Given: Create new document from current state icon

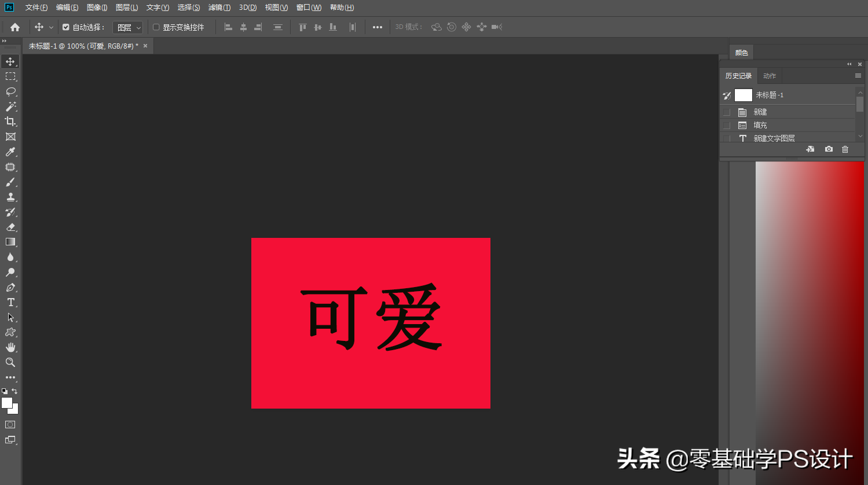Looking at the screenshot, I should 811,149.
